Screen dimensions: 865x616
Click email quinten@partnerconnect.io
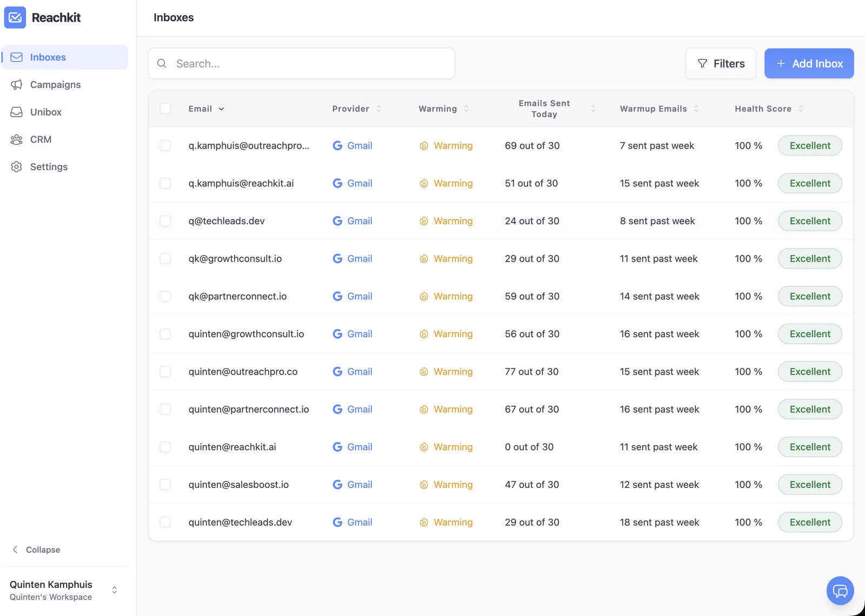tap(249, 410)
